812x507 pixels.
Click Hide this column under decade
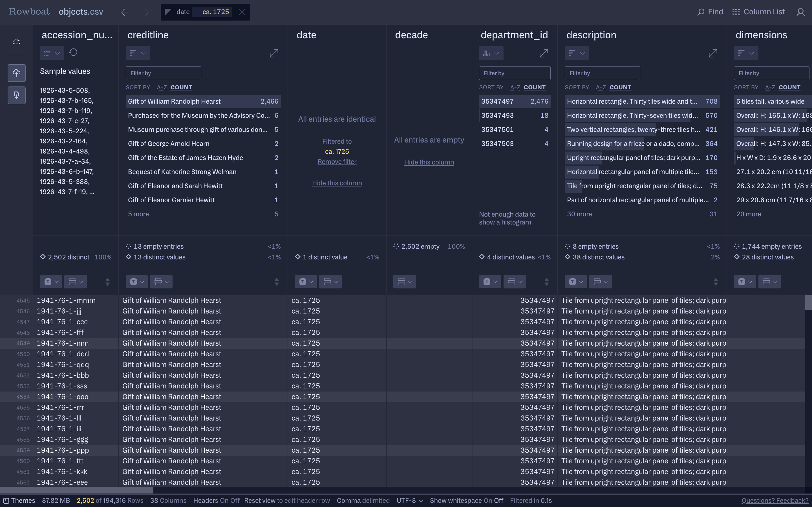tap(429, 162)
